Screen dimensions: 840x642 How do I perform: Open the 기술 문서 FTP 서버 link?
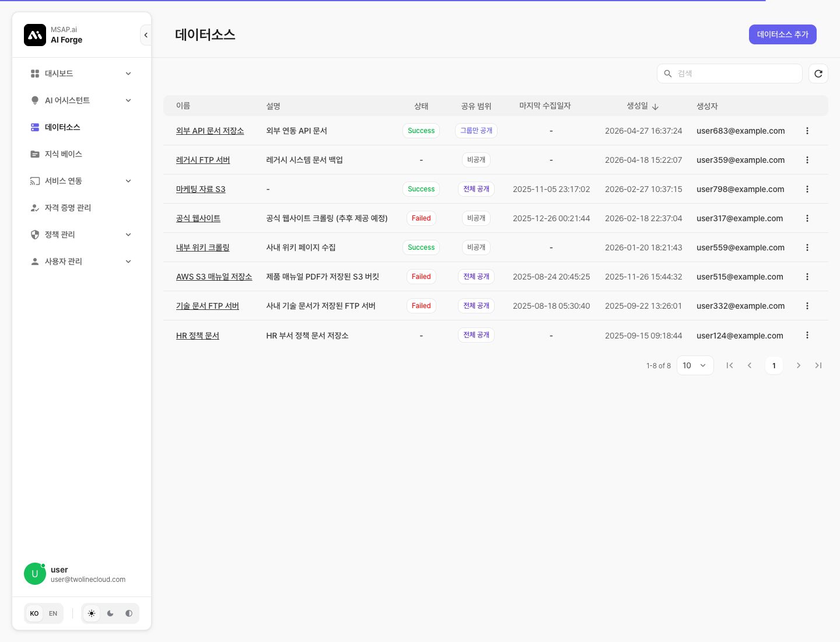208,306
